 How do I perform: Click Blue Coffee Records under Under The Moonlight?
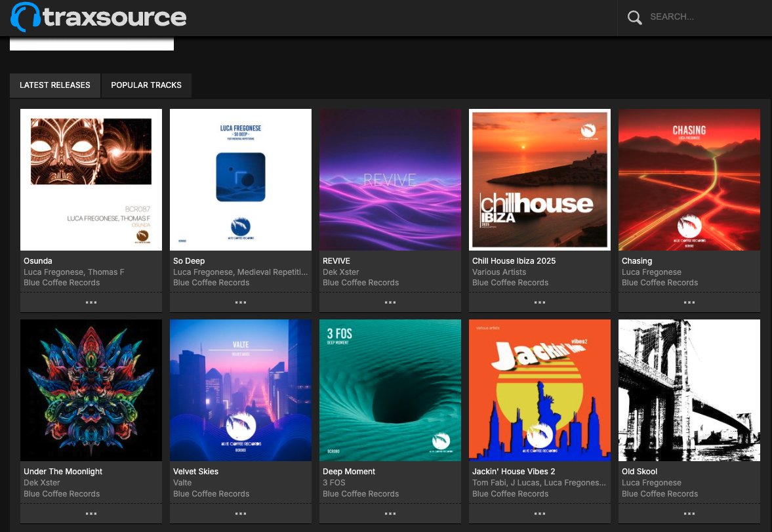[62, 493]
